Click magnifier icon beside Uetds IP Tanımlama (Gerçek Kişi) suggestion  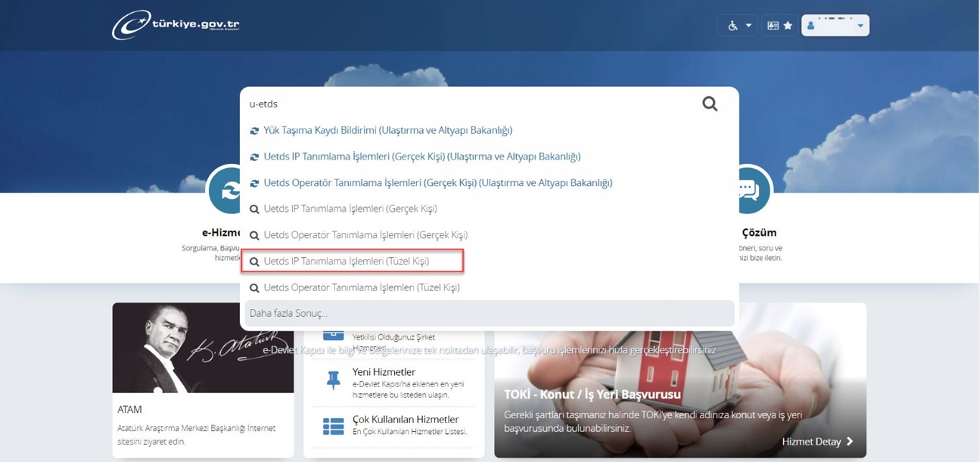tap(254, 209)
